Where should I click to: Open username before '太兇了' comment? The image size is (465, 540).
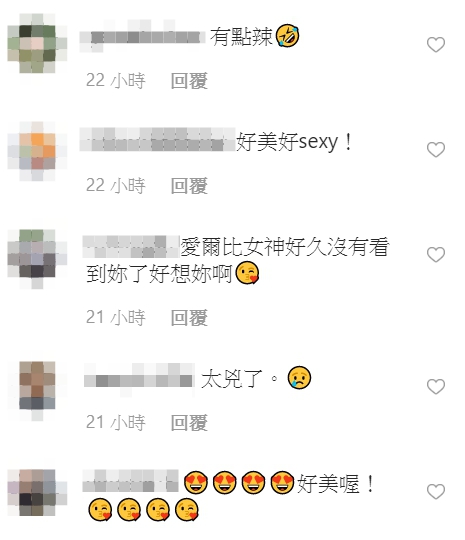click(x=139, y=379)
